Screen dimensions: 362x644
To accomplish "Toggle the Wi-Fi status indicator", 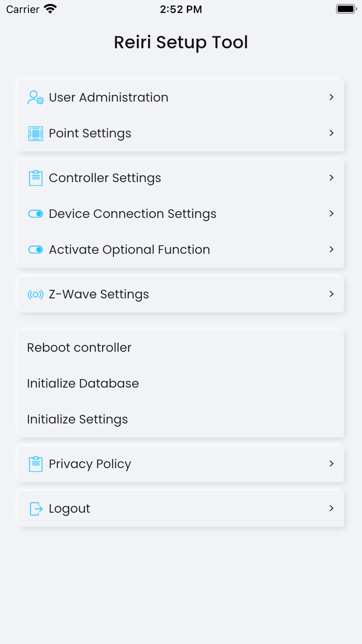I will (x=49, y=8).
